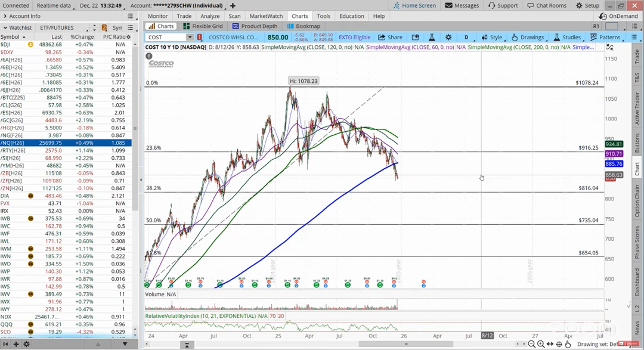Viewport: 644px width, 350px height.
Task: Click the red symbol link 1 icon
Action: 199,37
